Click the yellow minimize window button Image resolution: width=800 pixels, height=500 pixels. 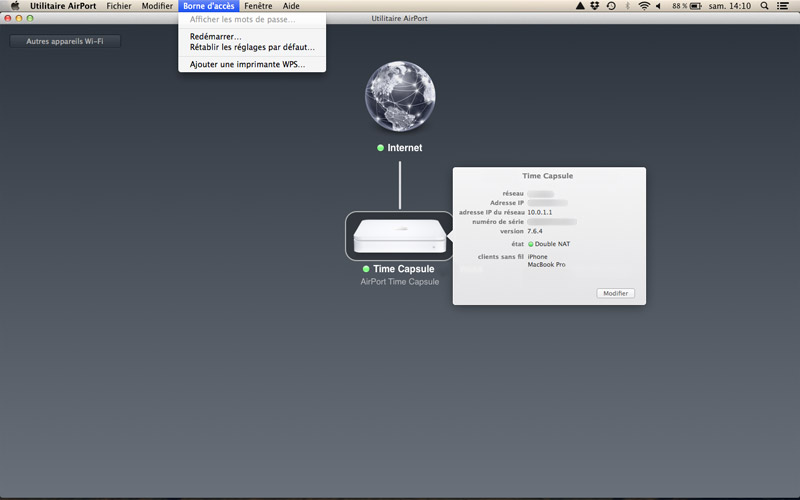pos(19,18)
